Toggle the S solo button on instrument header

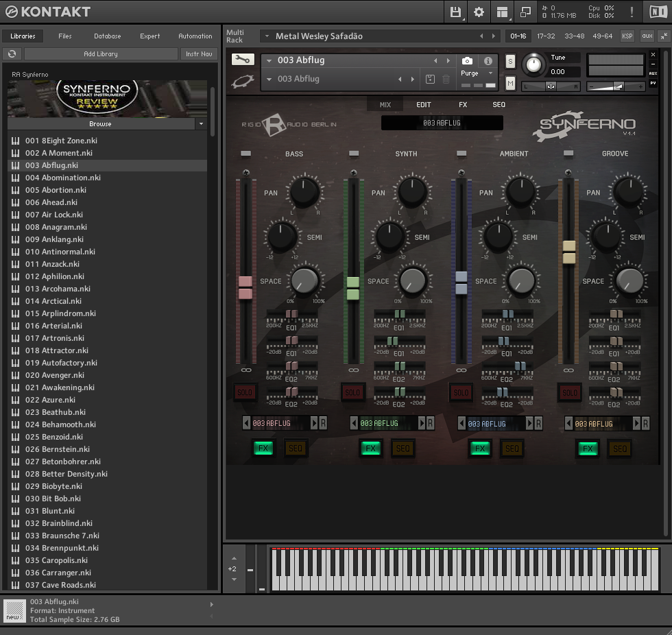[510, 61]
